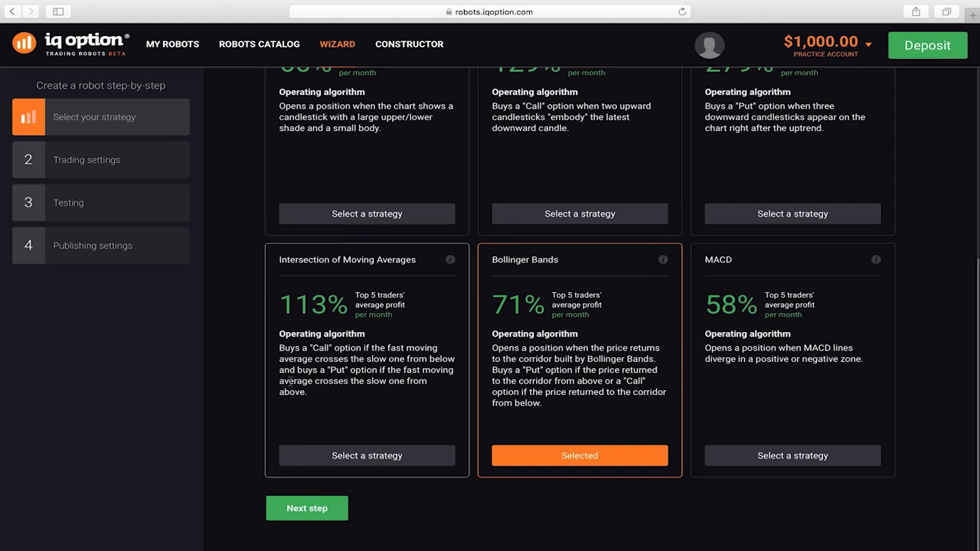Select the large upper/lower shade candlestick strategy
Screen dimensions: 980x551
pyautogui.click(x=367, y=214)
